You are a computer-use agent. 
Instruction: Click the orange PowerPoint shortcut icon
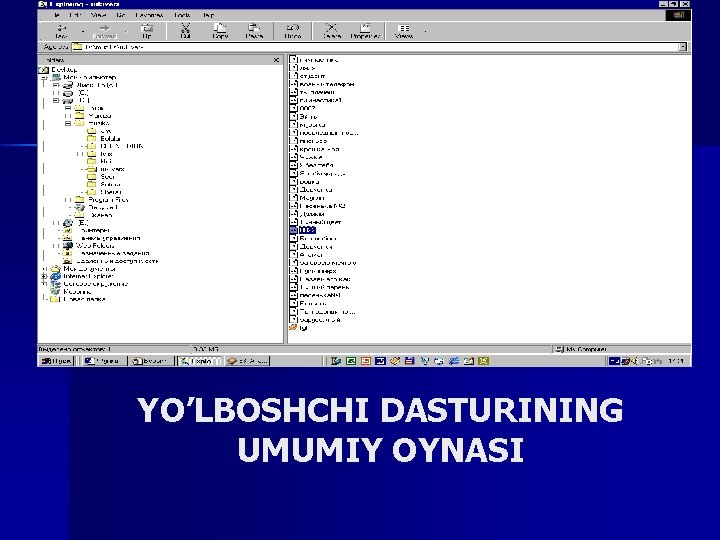point(366,361)
